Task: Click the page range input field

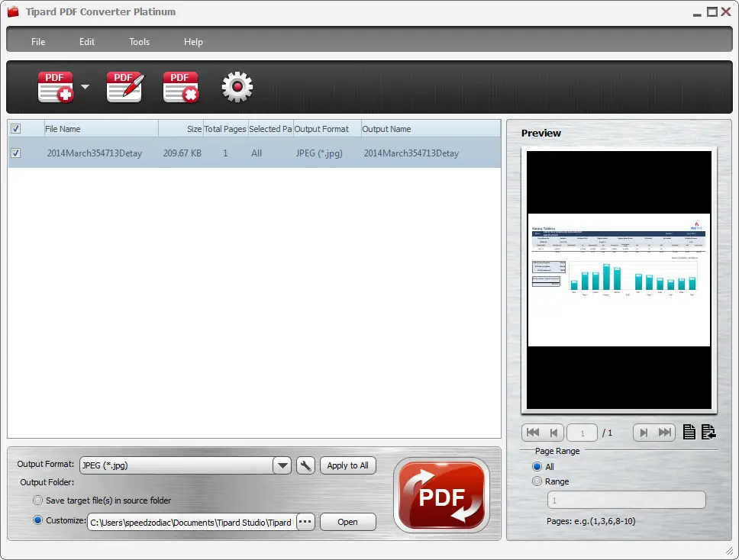Action: [x=626, y=500]
